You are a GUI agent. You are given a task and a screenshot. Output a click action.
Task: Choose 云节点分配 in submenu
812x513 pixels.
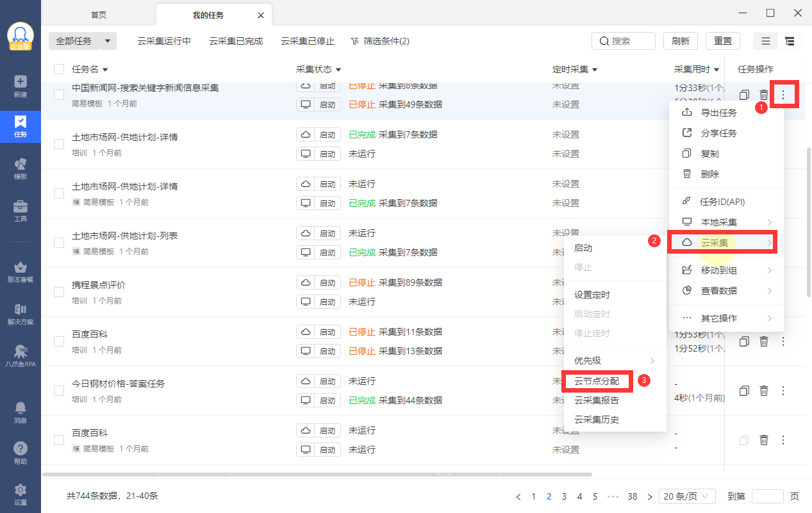pyautogui.click(x=597, y=381)
